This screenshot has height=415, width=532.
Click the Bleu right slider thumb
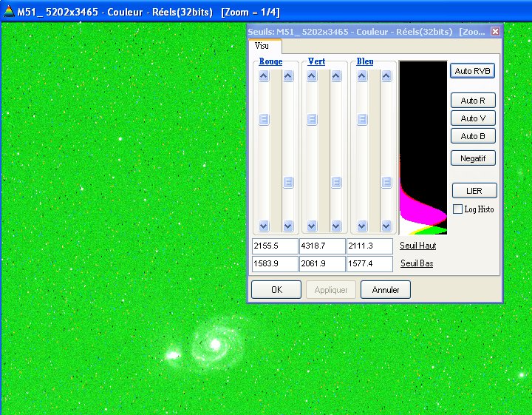(x=386, y=183)
